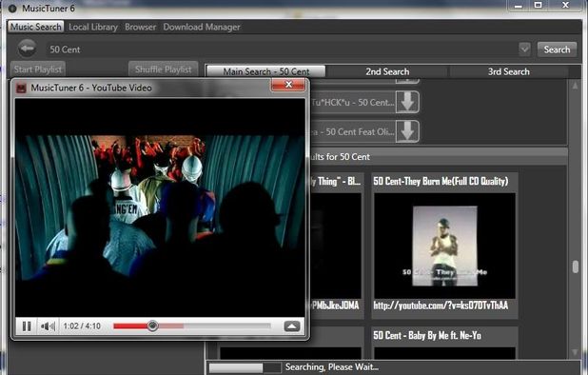Click the video seek slider handle
Screen dimensions: 588x375
[x=152, y=326]
